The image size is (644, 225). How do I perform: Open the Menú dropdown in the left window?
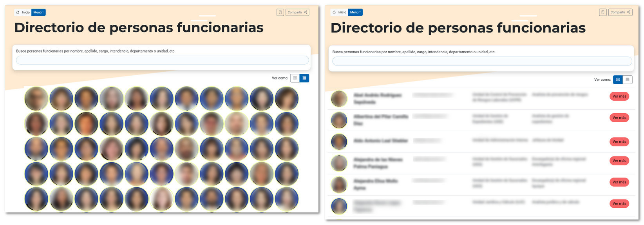(x=38, y=13)
